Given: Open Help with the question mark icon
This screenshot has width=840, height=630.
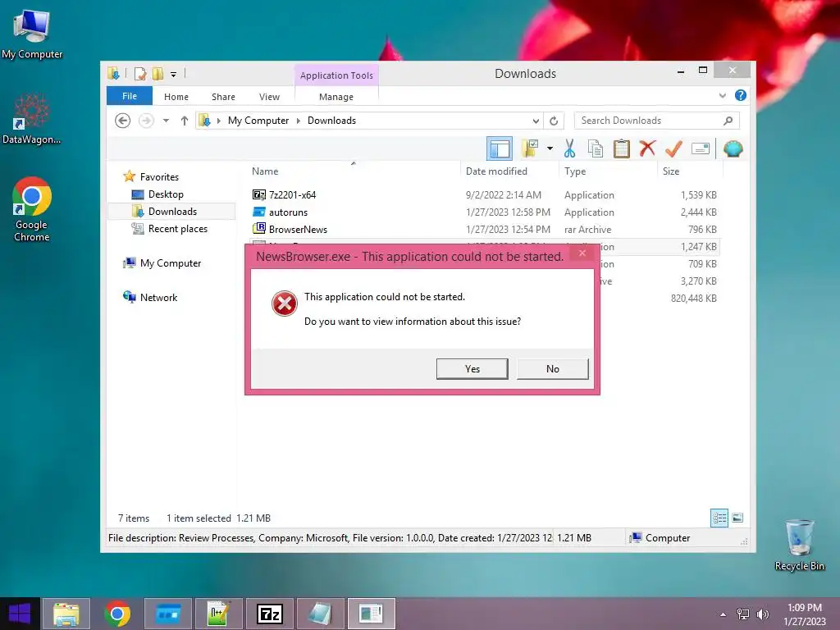Looking at the screenshot, I should tap(741, 95).
